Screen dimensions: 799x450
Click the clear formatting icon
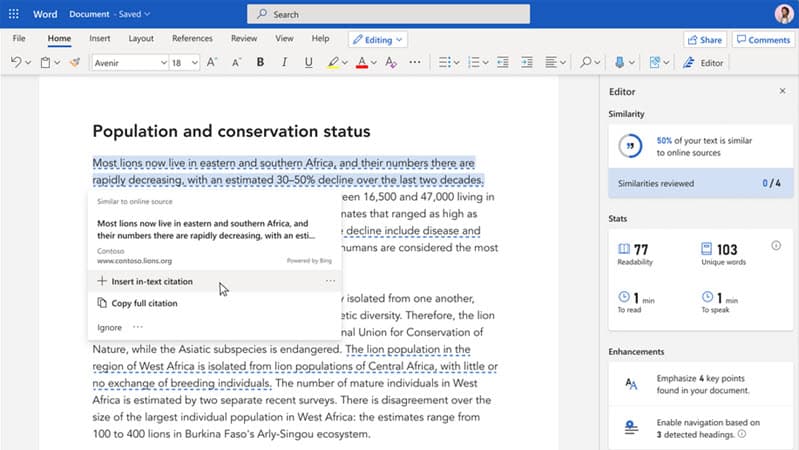coord(391,62)
